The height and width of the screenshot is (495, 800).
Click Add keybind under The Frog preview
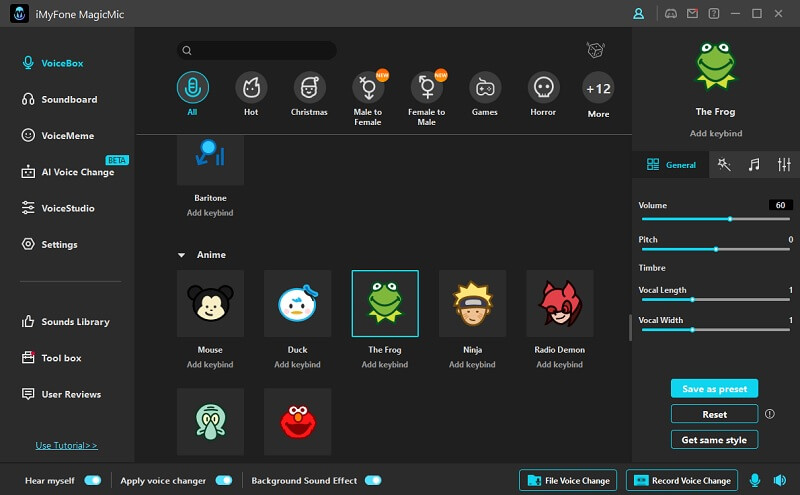[716, 133]
